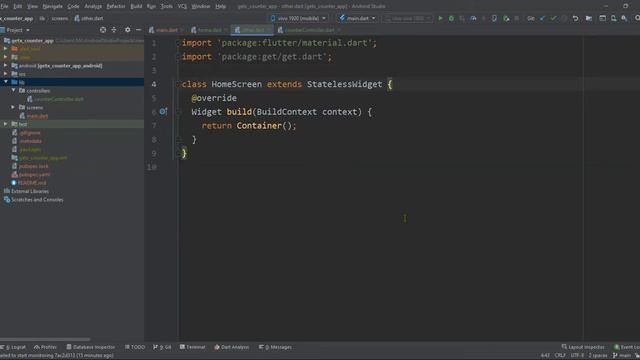Viewport: 640px width, 360px height.
Task: Hide the Project panel with minus icon
Action: coord(138,30)
